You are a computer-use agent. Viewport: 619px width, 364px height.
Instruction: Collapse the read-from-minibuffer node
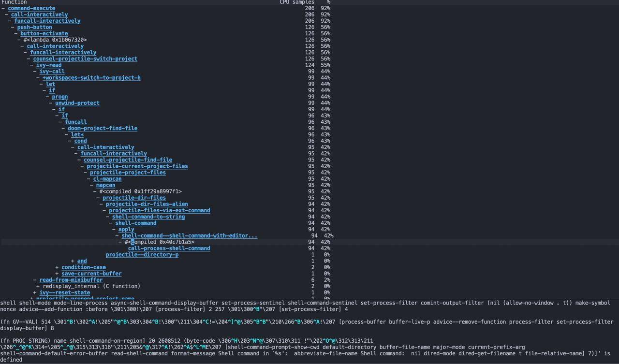35,279
